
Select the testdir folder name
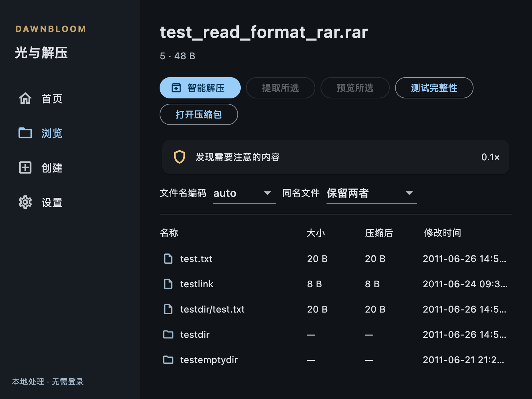(x=195, y=334)
